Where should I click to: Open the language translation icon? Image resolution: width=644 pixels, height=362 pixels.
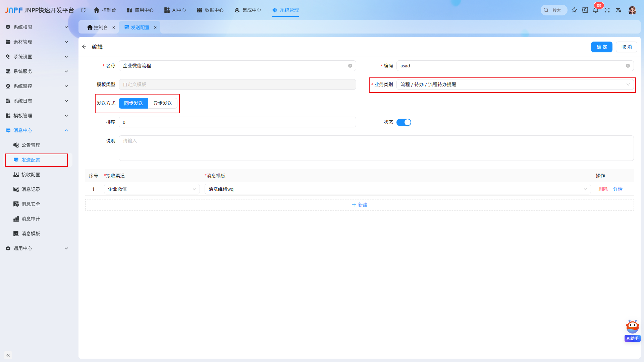(x=619, y=10)
